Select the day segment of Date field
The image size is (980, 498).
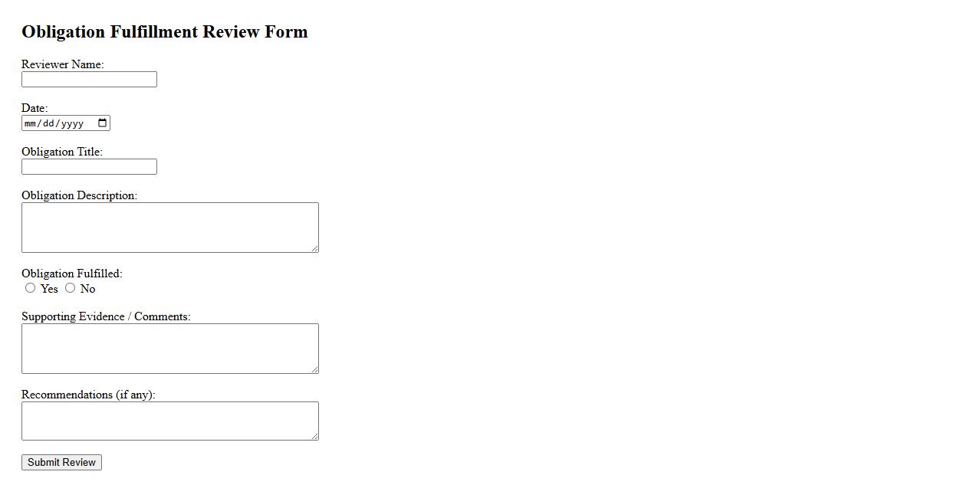49,123
